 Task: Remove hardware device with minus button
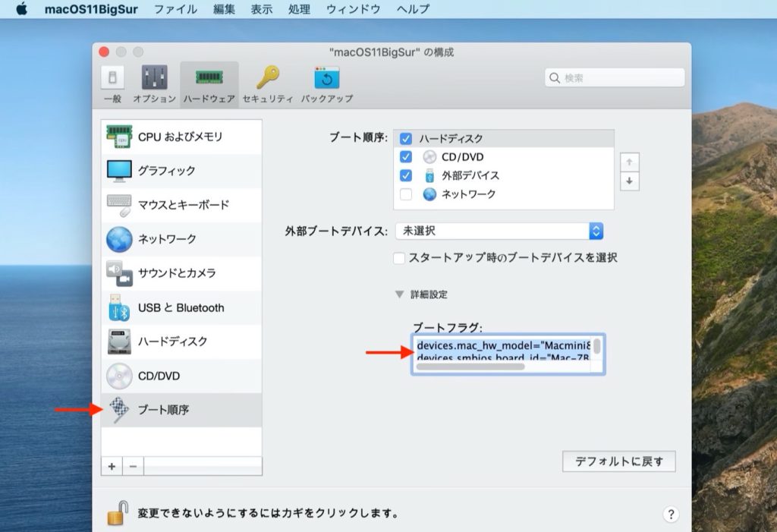pos(133,467)
